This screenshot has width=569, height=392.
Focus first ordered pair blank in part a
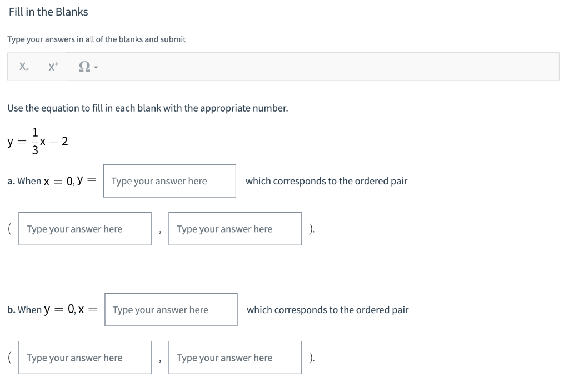point(85,229)
